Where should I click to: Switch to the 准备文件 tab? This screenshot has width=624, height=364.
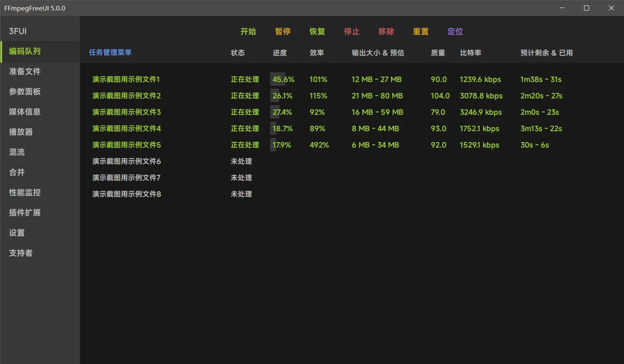point(25,71)
